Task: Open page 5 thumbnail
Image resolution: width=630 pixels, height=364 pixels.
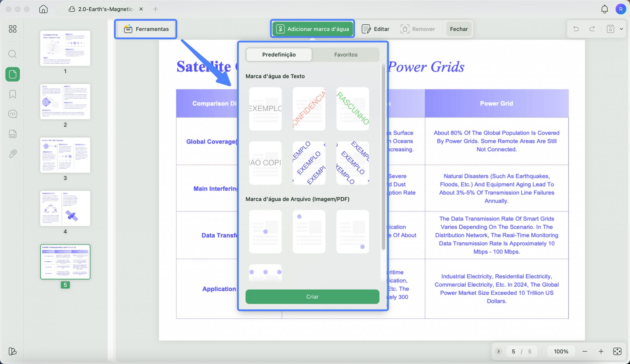Action: (x=65, y=262)
